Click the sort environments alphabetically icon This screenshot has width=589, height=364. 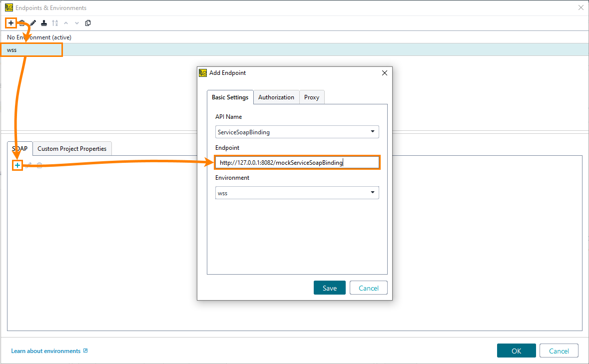click(x=55, y=23)
